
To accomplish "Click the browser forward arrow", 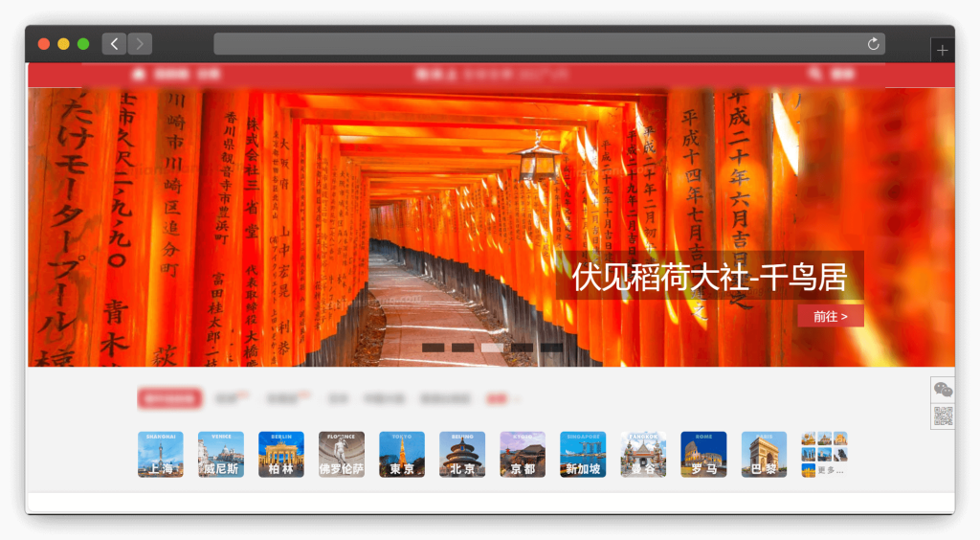I will point(140,44).
